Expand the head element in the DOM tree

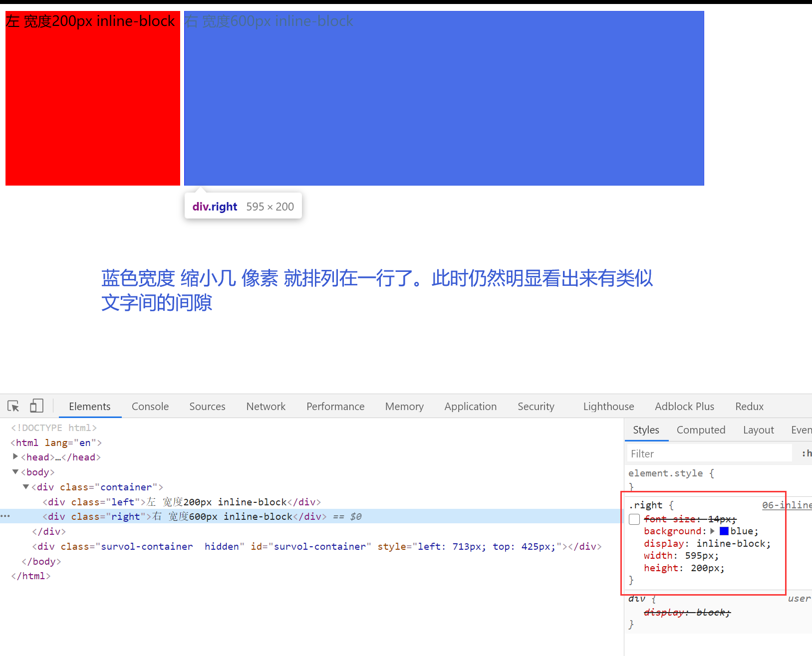[15, 456]
